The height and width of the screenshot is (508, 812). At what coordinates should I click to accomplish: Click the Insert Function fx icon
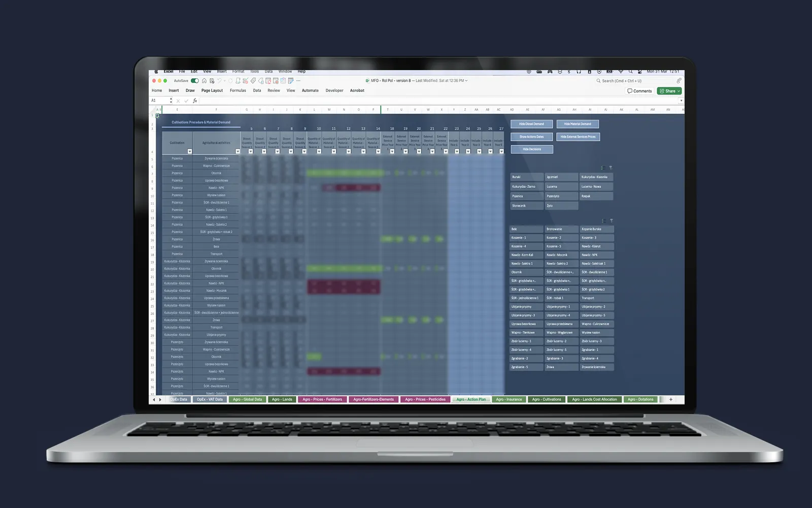point(195,101)
